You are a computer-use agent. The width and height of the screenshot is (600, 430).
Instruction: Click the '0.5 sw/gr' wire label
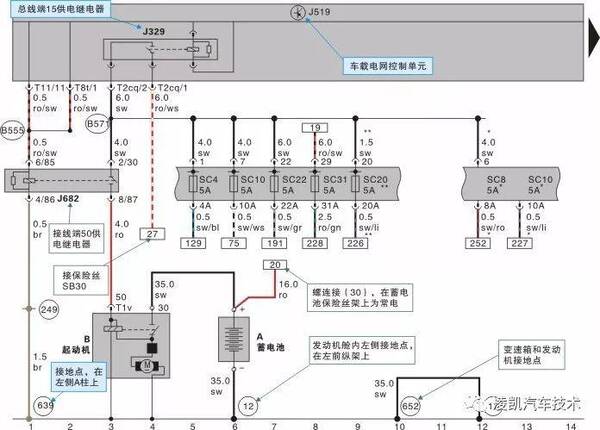(x=289, y=222)
